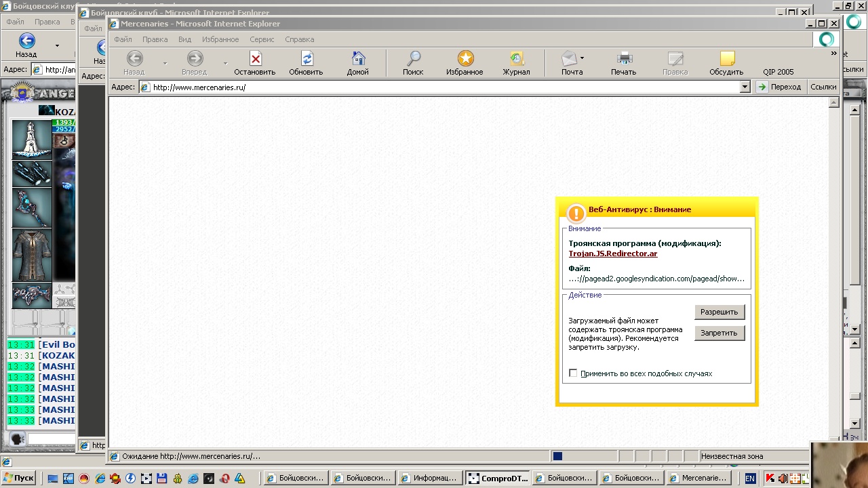The width and height of the screenshot is (868, 488).
Task: Print the page with Печать
Action: pyautogui.click(x=624, y=63)
